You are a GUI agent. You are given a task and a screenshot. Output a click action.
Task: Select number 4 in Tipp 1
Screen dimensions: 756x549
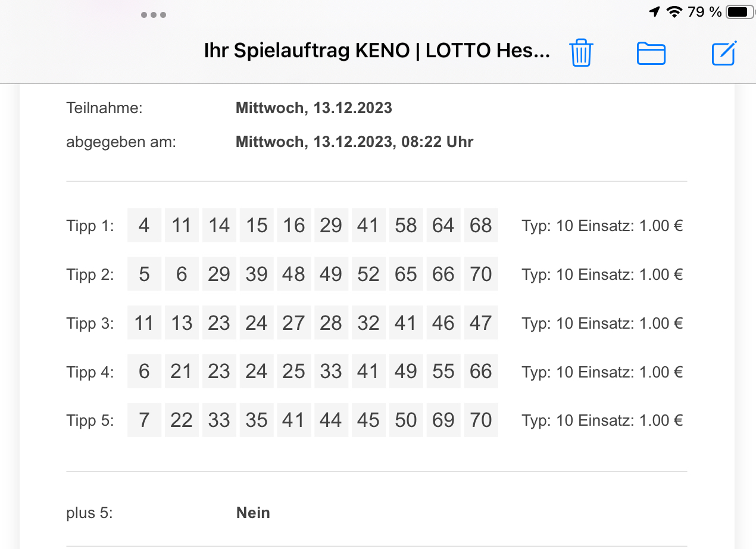pyautogui.click(x=144, y=225)
